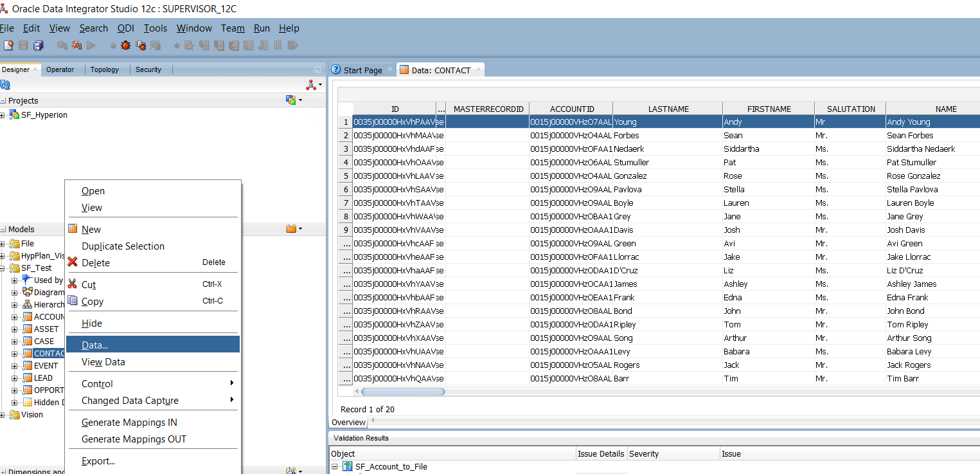Click the name cell Tim Barr
Screen dimensions: 980x474
pos(933,378)
